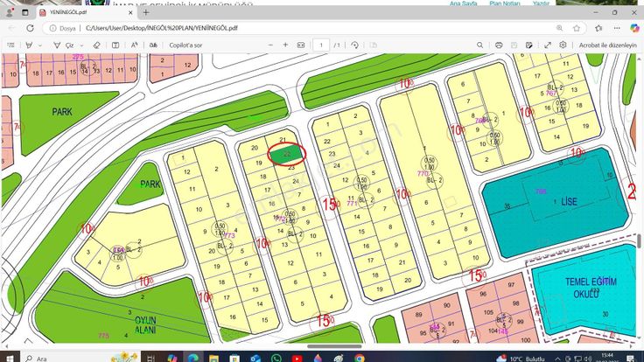Open the notification center icon
Screen dimensions: 644x362
[631, 359]
